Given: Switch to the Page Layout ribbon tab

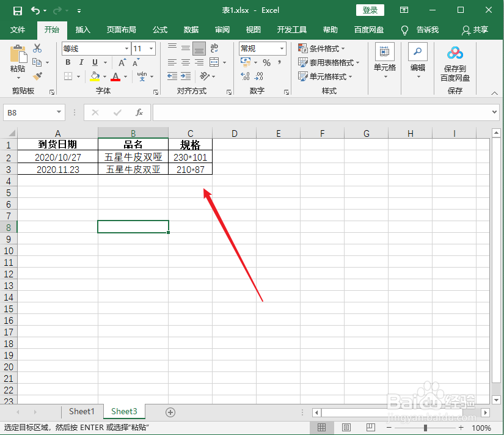Looking at the screenshot, I should [x=122, y=30].
